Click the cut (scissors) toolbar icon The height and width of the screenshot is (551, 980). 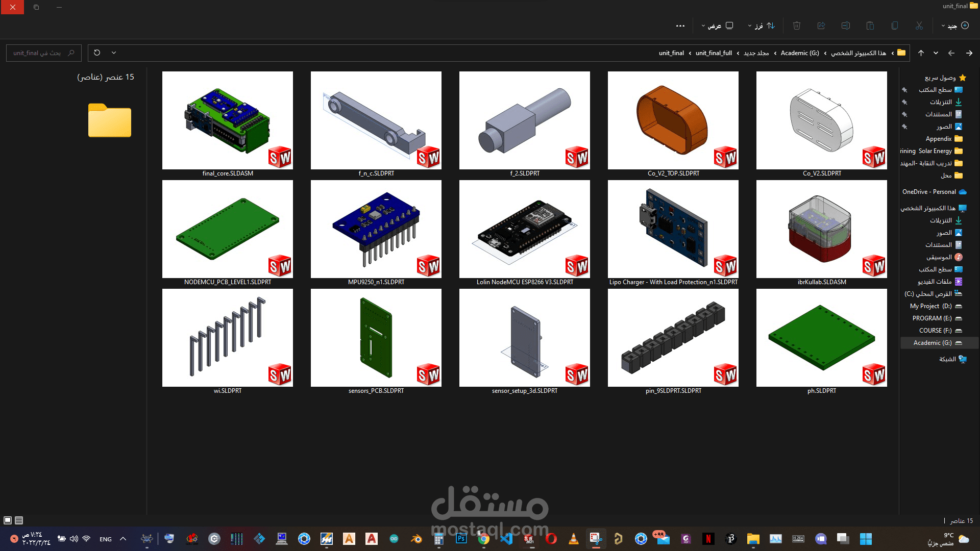coord(919,26)
